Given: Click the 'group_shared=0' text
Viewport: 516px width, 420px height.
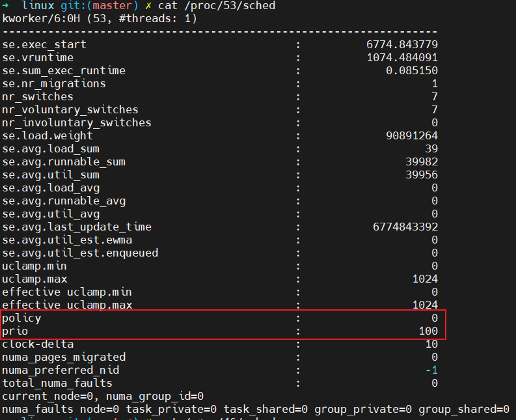Looking at the screenshot, I should [464, 410].
